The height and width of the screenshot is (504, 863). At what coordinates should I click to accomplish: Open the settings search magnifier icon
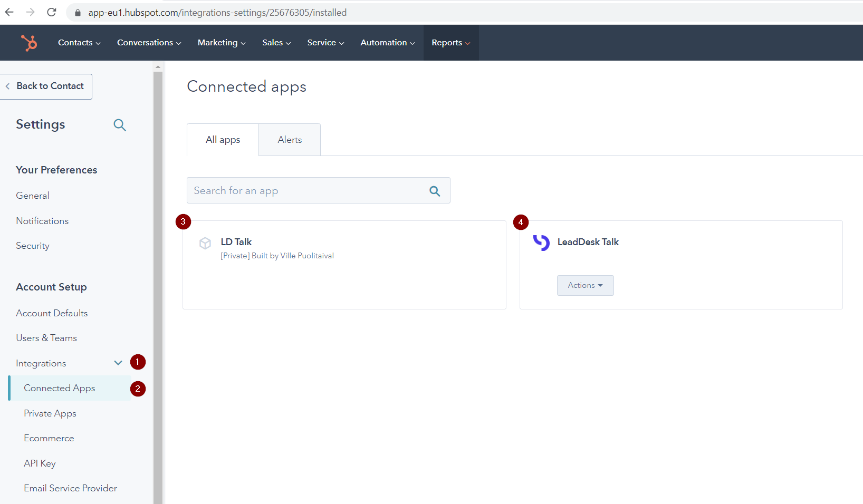point(120,125)
